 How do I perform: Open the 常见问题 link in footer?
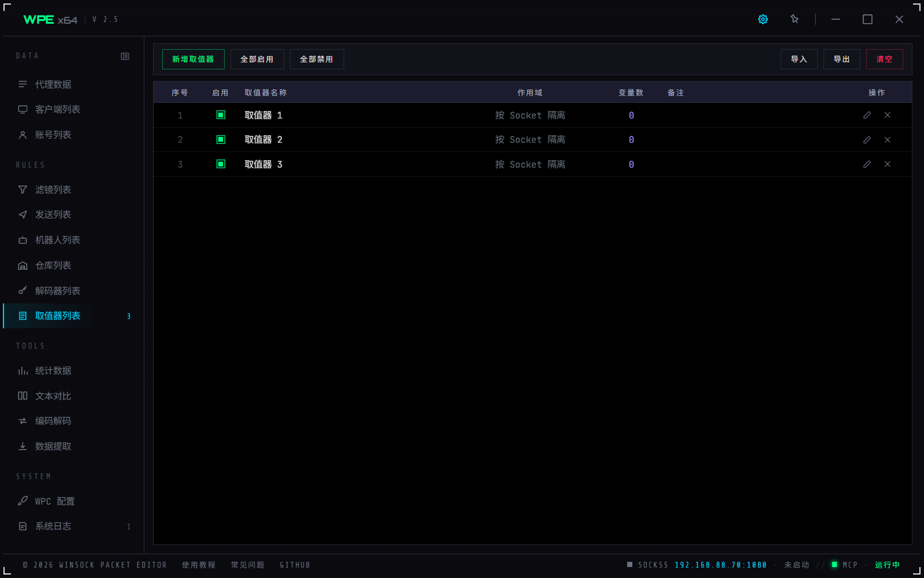coord(248,565)
